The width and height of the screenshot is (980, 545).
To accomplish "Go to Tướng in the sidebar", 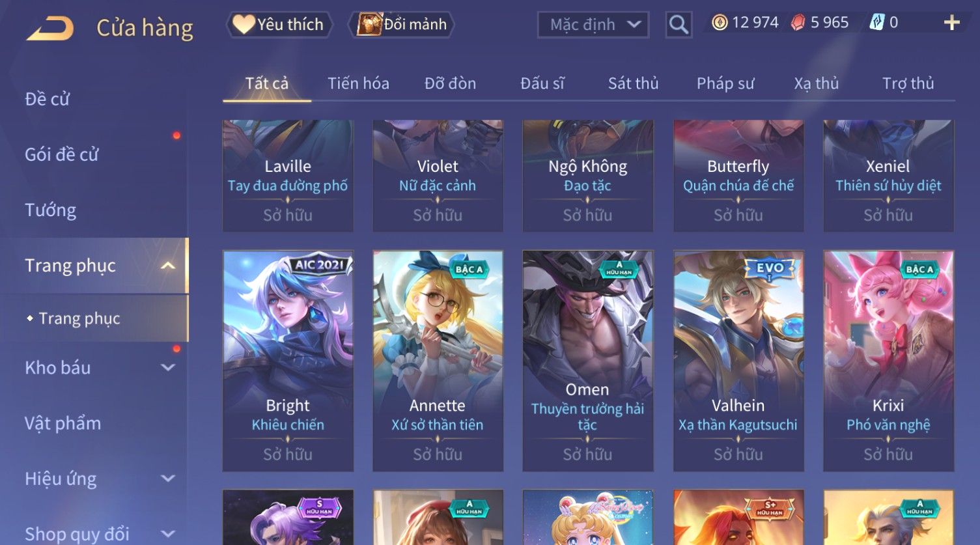I will pos(51,210).
